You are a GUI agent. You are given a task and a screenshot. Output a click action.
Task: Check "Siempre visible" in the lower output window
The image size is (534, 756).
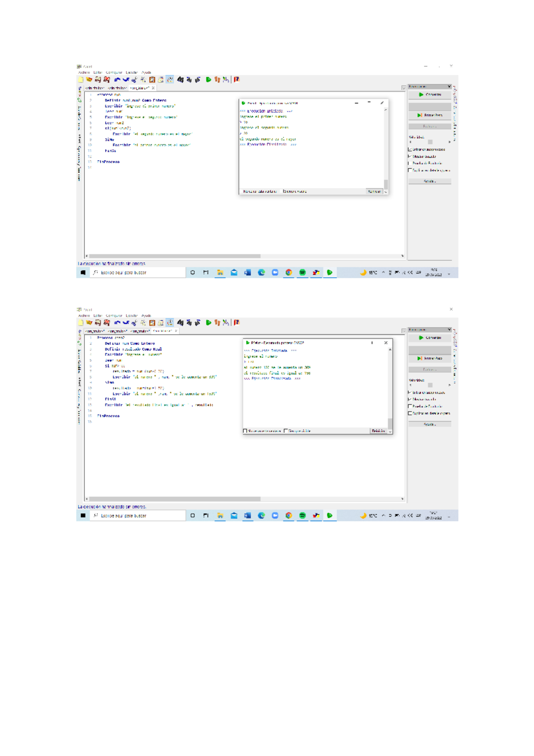(x=286, y=431)
